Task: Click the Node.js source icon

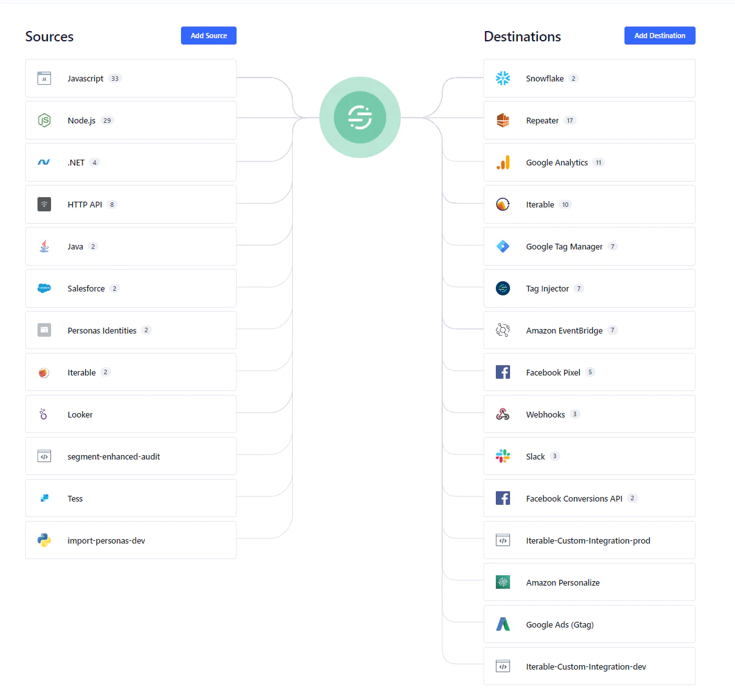Action: click(44, 120)
